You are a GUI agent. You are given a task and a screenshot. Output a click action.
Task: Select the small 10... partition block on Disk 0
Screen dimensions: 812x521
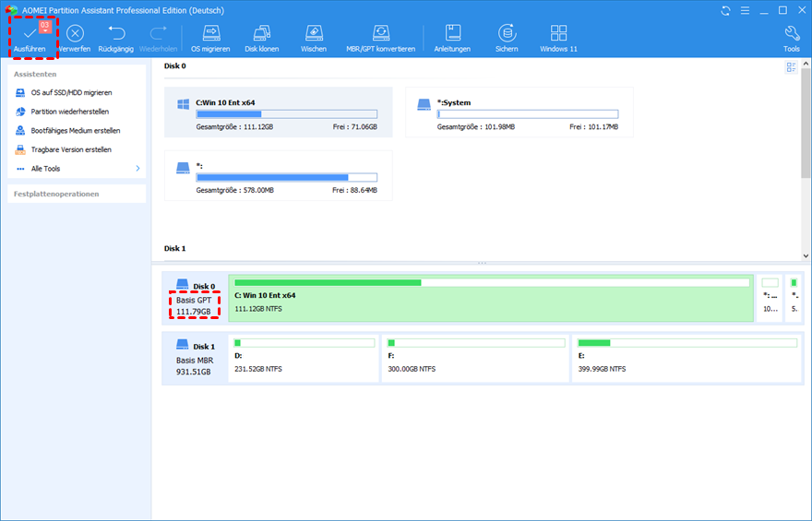[770, 299]
